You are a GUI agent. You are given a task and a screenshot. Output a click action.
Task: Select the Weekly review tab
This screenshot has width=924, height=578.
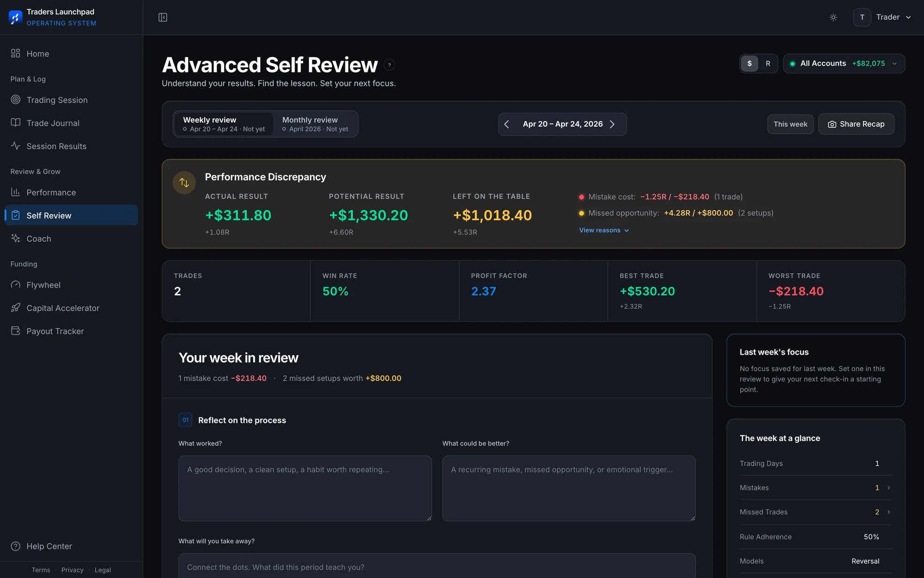[224, 124]
